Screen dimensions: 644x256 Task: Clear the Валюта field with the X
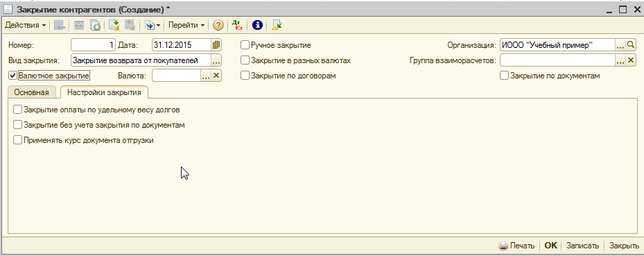216,76
